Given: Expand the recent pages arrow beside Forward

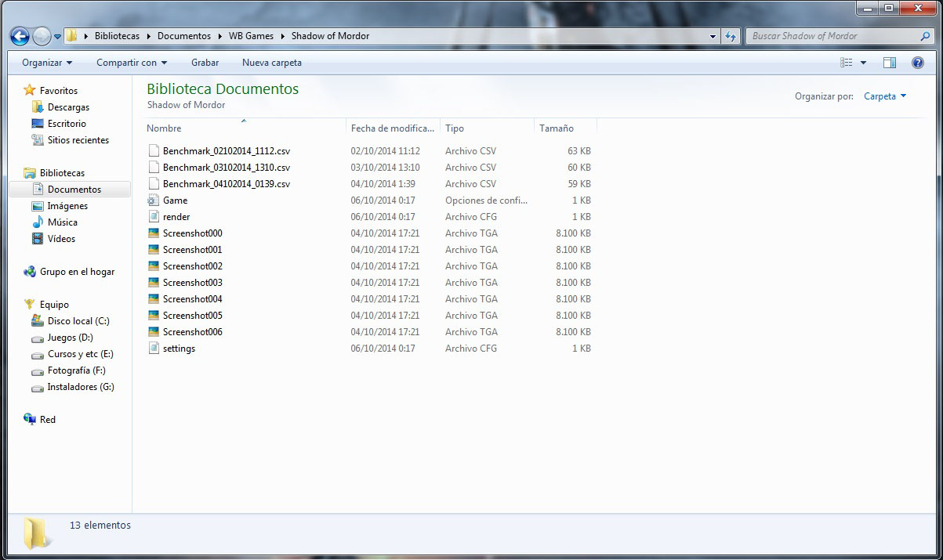Looking at the screenshot, I should [x=58, y=36].
